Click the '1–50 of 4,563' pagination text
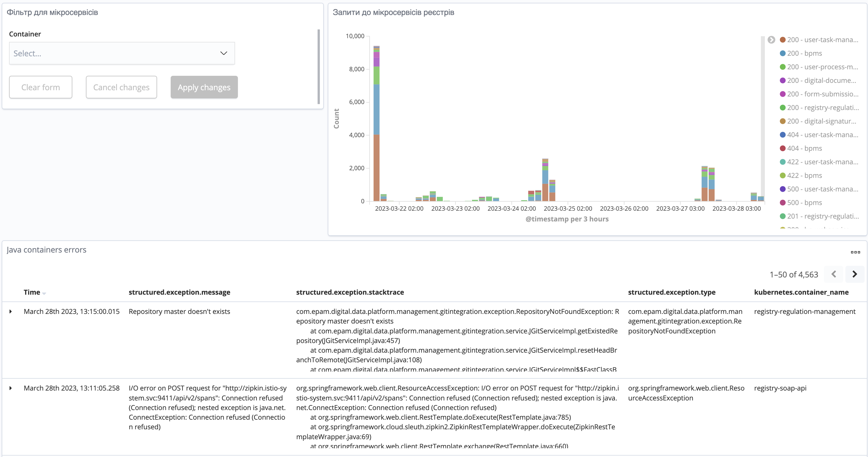The height and width of the screenshot is (457, 868). tap(794, 275)
